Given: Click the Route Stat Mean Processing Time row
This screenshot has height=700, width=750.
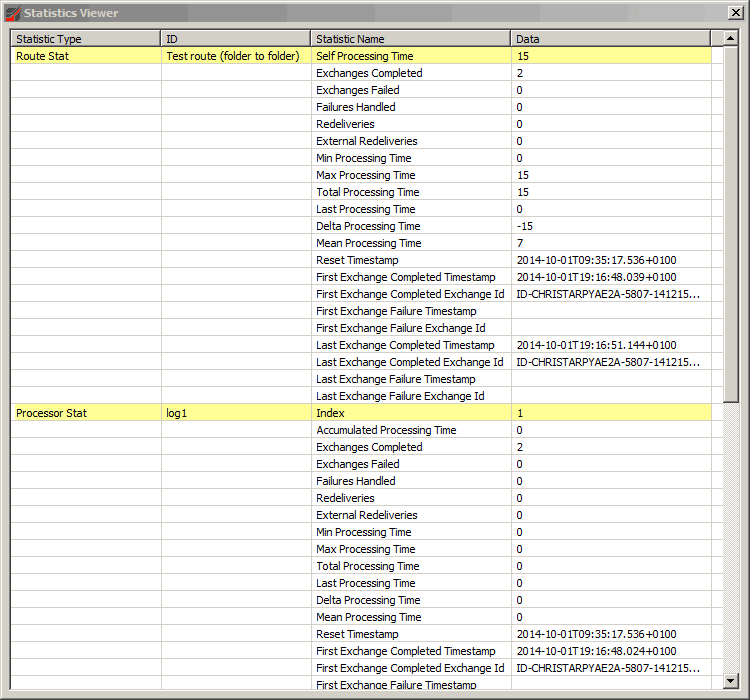Looking at the screenshot, I should (369, 243).
